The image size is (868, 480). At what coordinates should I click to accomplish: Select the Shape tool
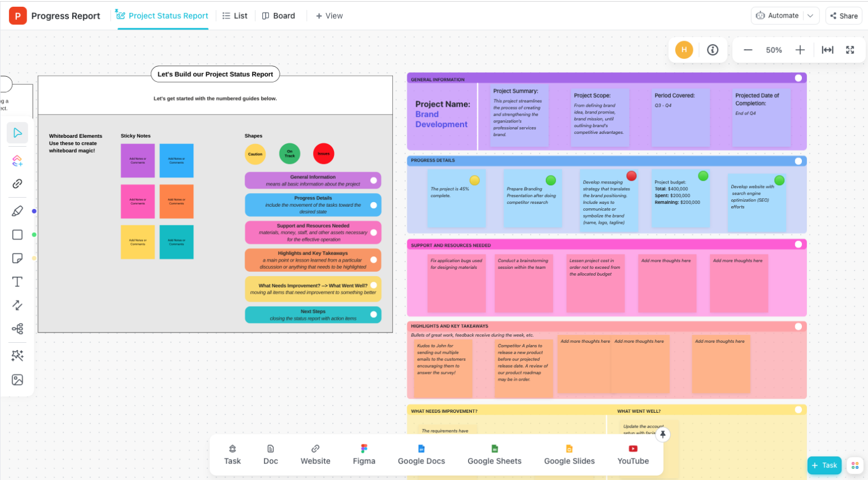(17, 234)
